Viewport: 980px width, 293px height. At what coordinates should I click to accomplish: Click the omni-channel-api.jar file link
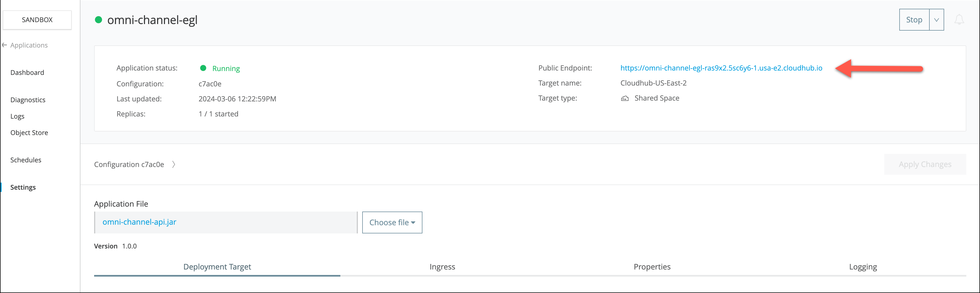click(139, 222)
